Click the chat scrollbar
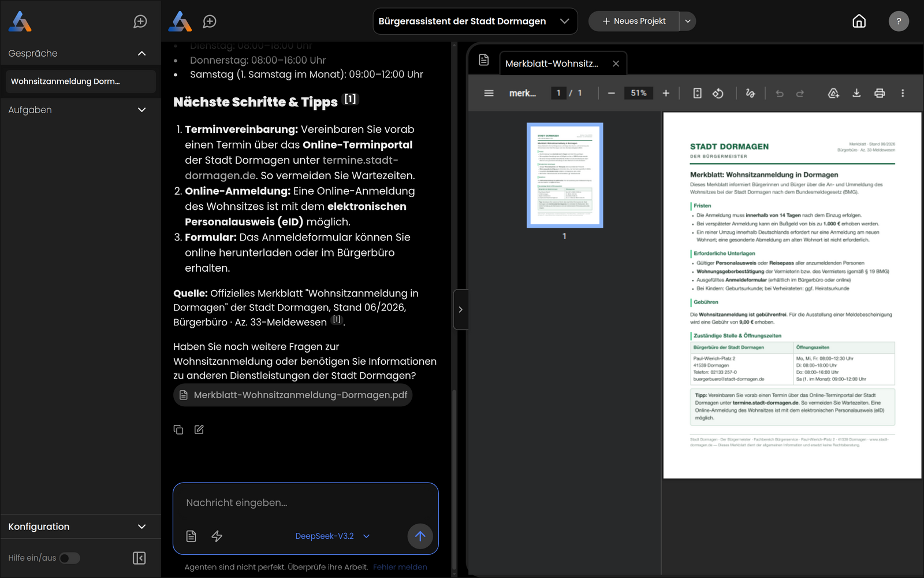This screenshot has height=578, width=924. click(454, 480)
